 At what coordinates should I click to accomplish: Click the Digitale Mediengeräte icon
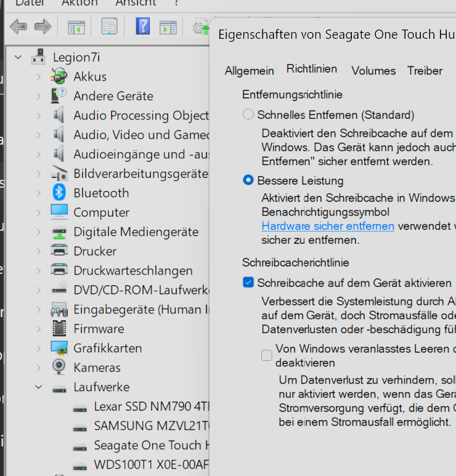tap(59, 232)
